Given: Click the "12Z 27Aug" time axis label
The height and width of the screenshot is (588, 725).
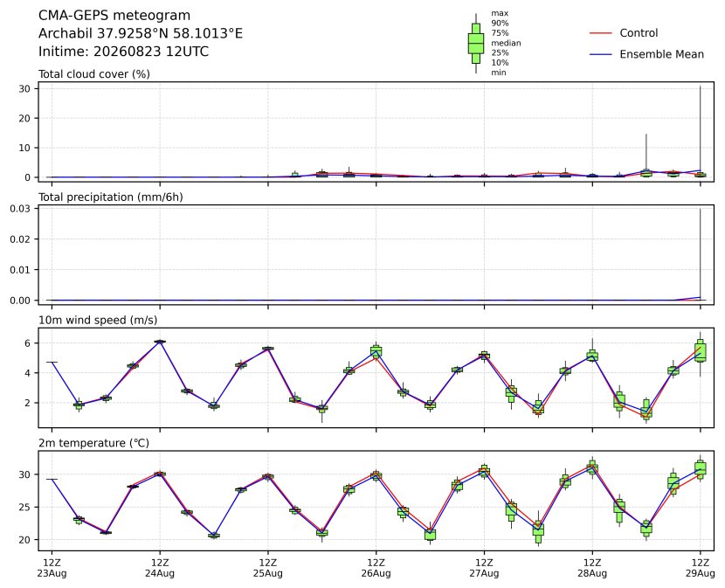Looking at the screenshot, I should [485, 568].
